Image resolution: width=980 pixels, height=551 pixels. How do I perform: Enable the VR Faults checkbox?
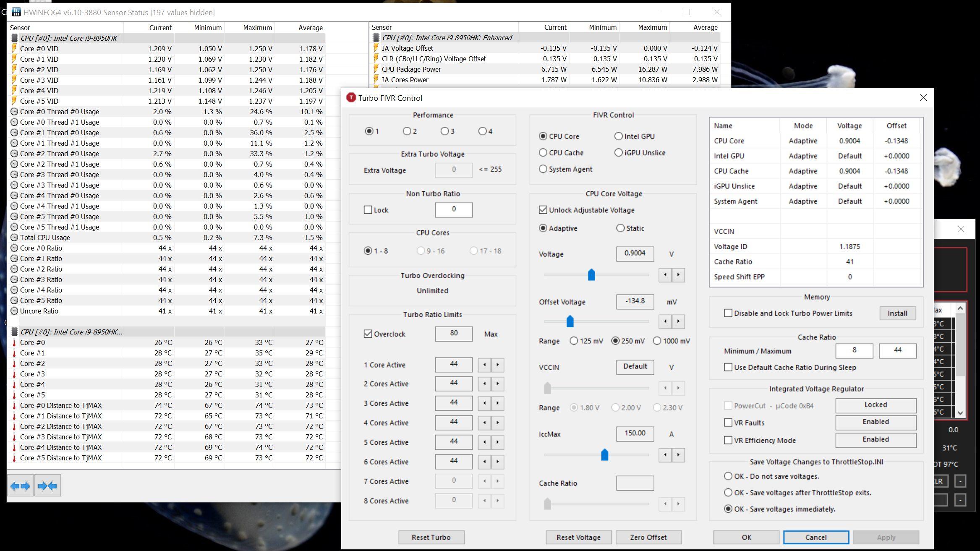coord(728,423)
